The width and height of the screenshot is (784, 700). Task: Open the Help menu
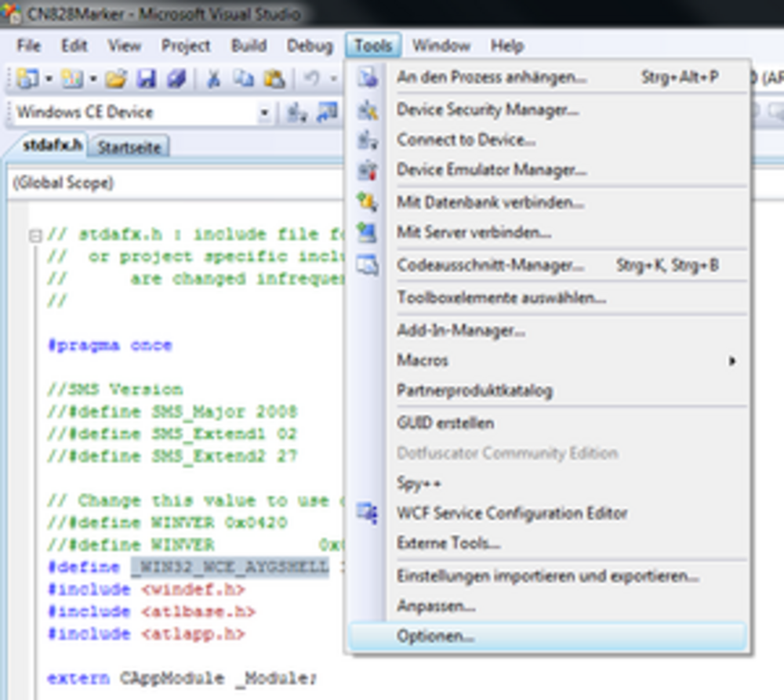coord(507,45)
